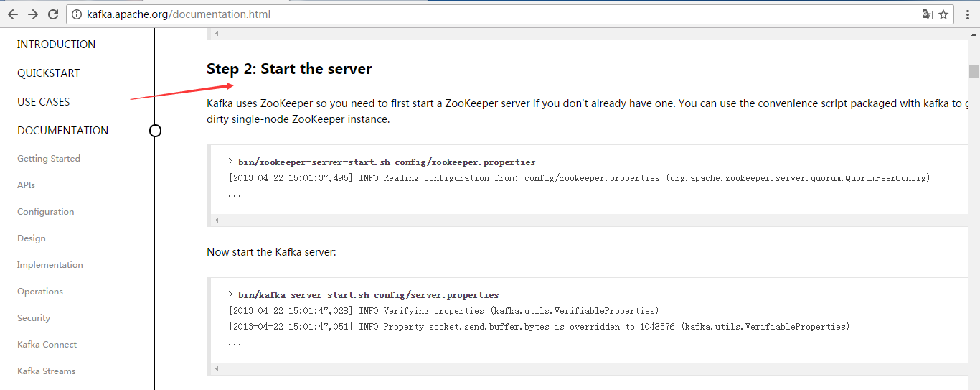The width and height of the screenshot is (980, 390).
Task: Open the Operations link
Action: (x=40, y=292)
